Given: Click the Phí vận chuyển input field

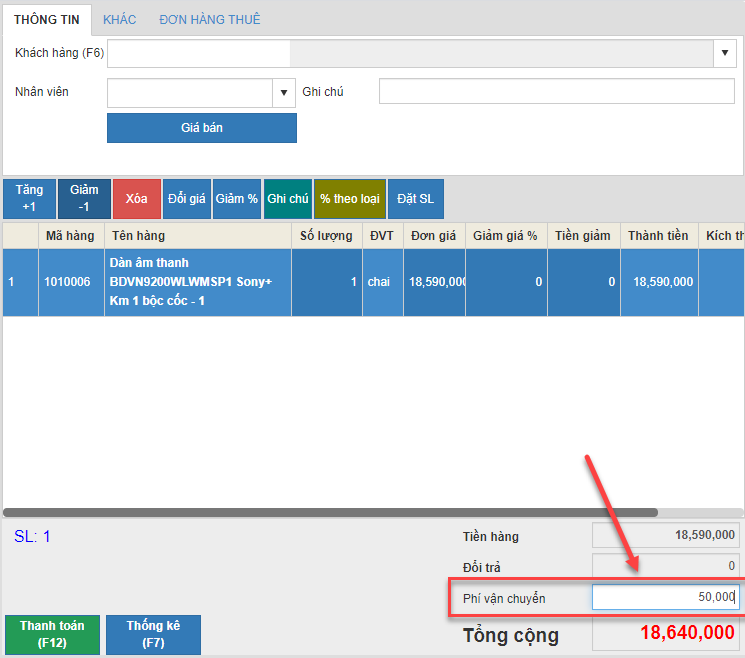Looking at the screenshot, I should (664, 597).
